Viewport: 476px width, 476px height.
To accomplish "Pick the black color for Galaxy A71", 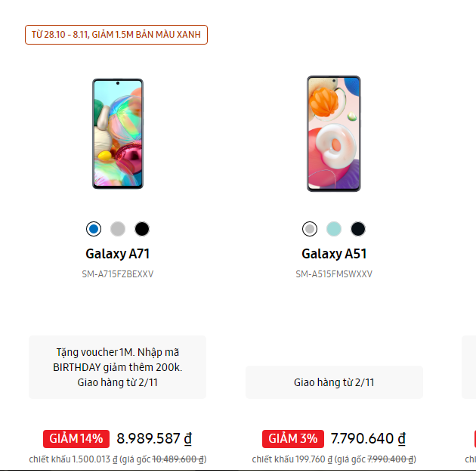I will click(x=141, y=228).
